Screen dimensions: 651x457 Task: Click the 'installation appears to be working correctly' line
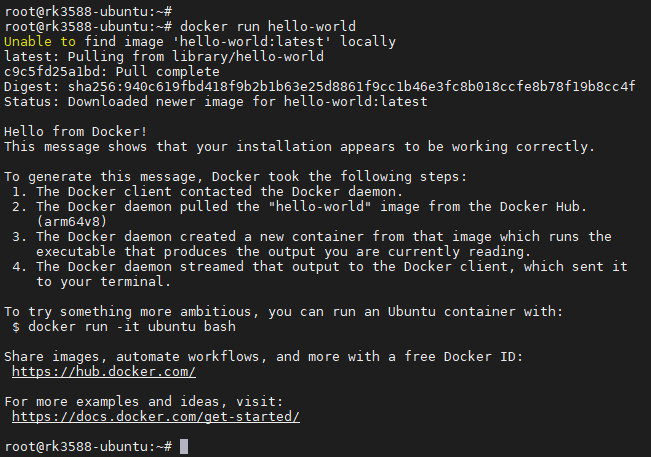click(x=299, y=146)
